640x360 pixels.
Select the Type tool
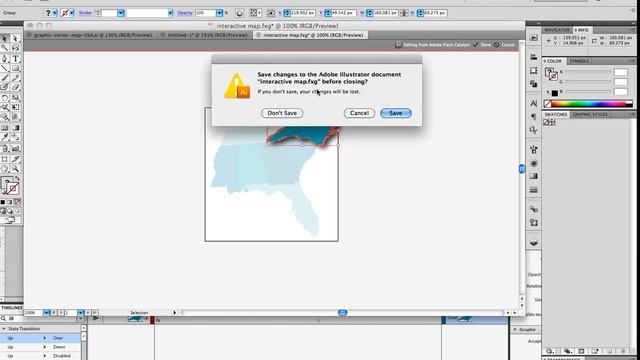16,58
